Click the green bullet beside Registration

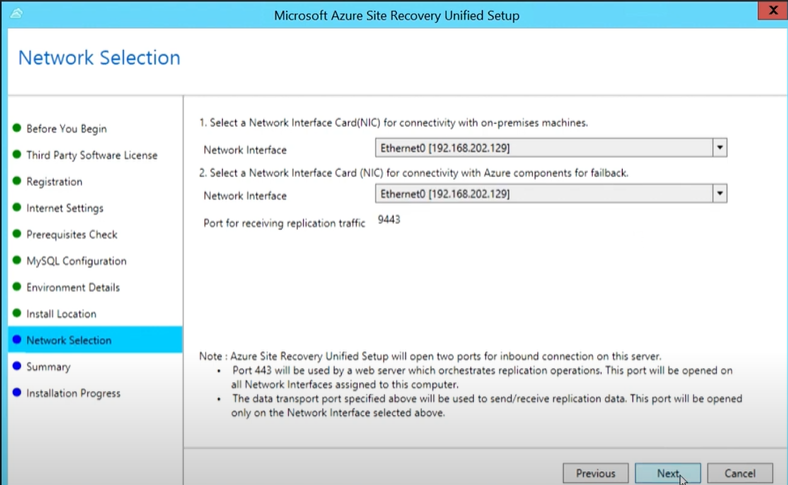tap(17, 180)
